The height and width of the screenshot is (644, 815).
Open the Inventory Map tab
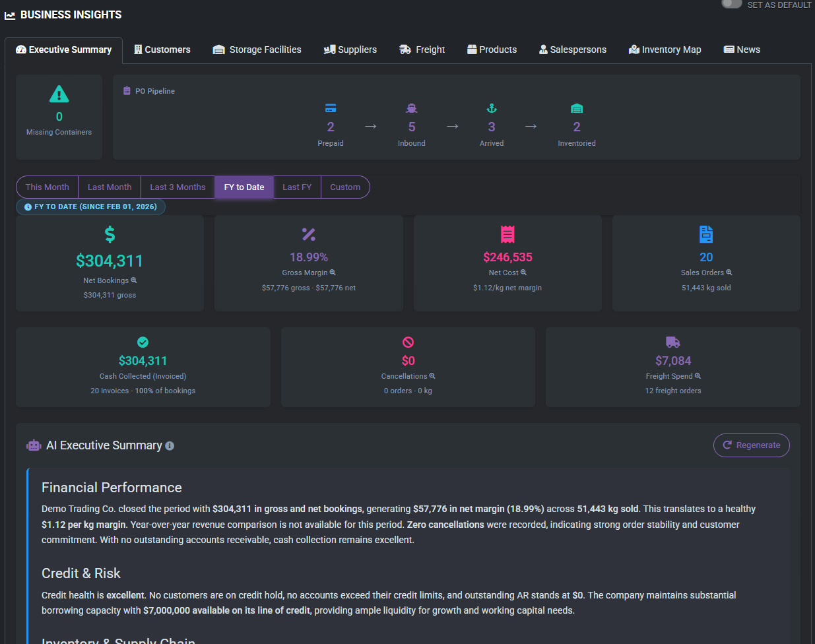click(x=665, y=50)
